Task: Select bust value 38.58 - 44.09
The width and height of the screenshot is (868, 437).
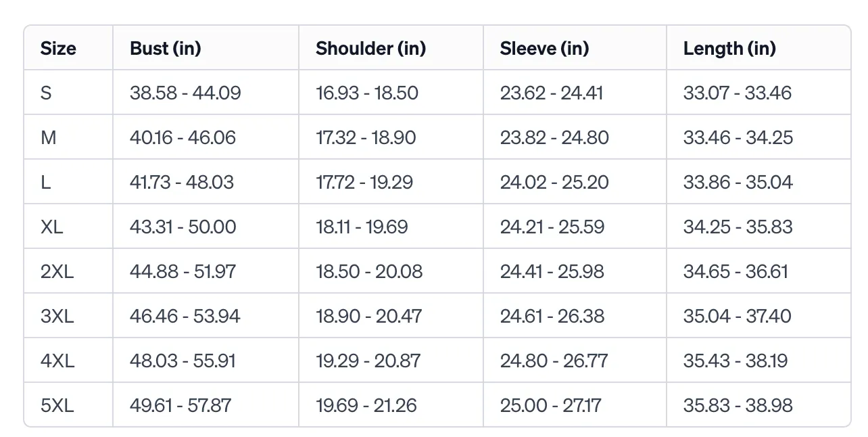Action: tap(185, 93)
